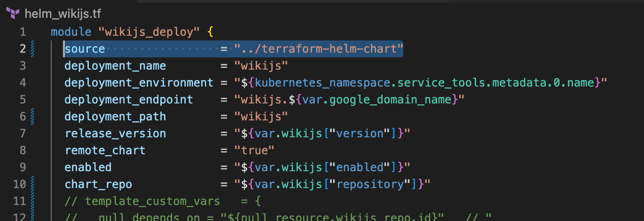
Task: Click var.google_domain_name in line 5
Action: 377,100
